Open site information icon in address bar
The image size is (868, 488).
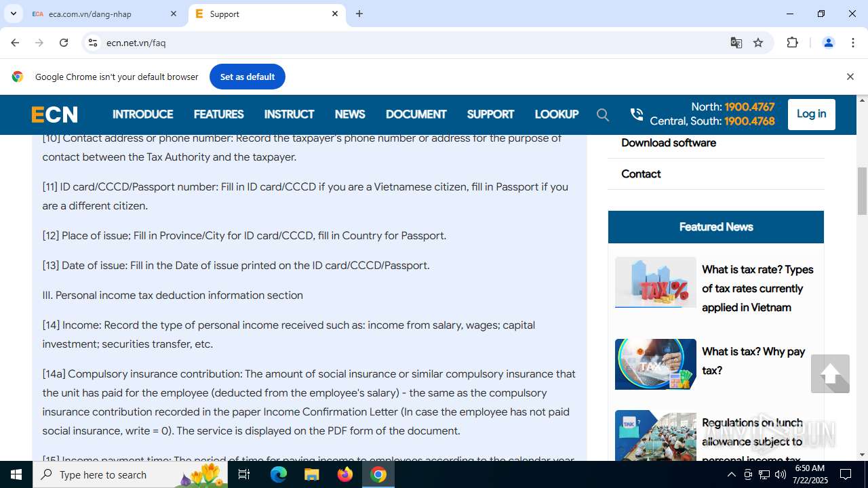[94, 43]
